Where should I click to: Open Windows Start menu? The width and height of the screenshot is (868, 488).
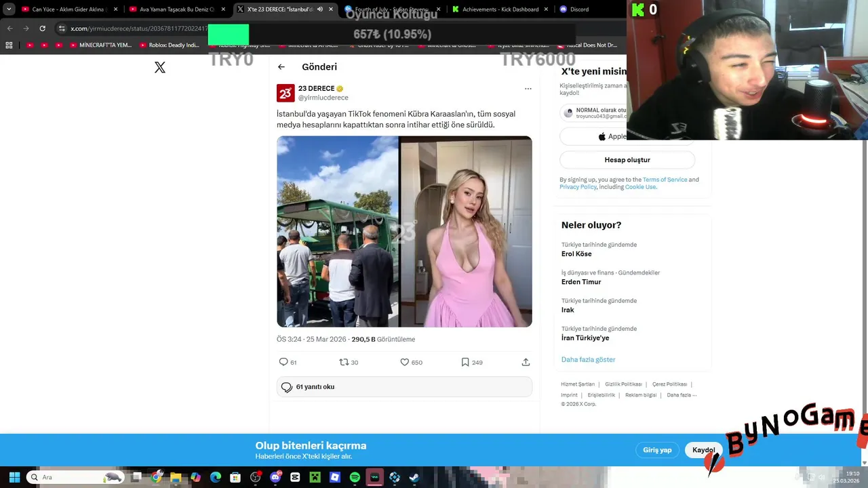pos(14,477)
